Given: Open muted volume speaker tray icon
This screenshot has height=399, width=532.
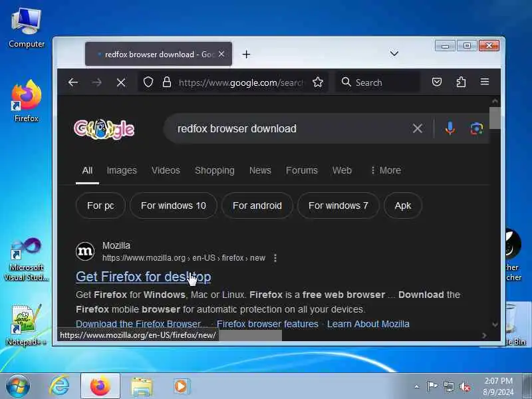Looking at the screenshot, I should coord(464,386).
